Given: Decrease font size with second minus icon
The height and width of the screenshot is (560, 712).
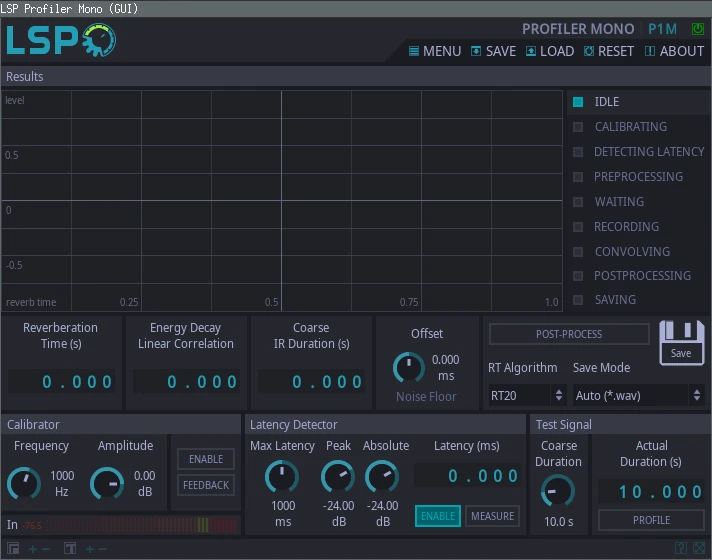Looking at the screenshot, I should click(103, 549).
